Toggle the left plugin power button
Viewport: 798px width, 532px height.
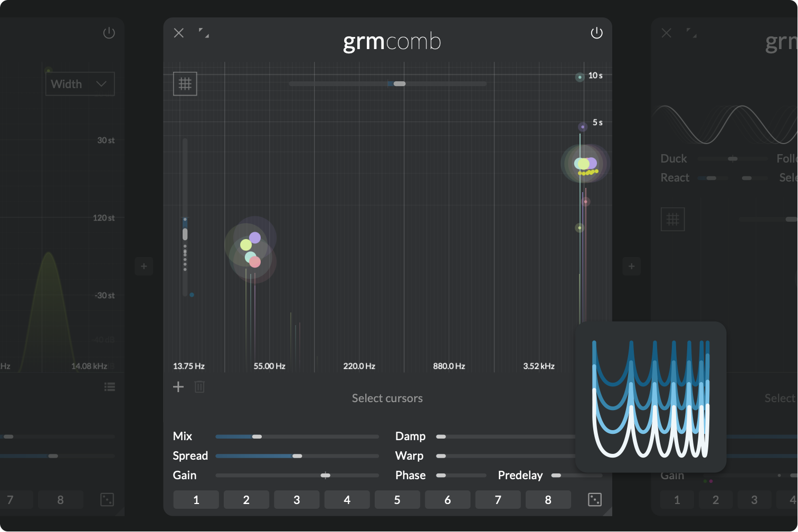coord(109,33)
